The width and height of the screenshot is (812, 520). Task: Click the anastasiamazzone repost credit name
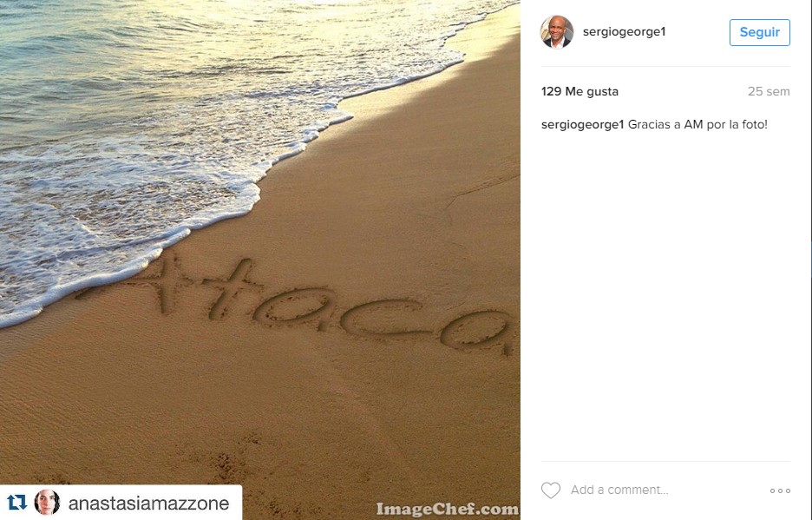click(x=148, y=503)
